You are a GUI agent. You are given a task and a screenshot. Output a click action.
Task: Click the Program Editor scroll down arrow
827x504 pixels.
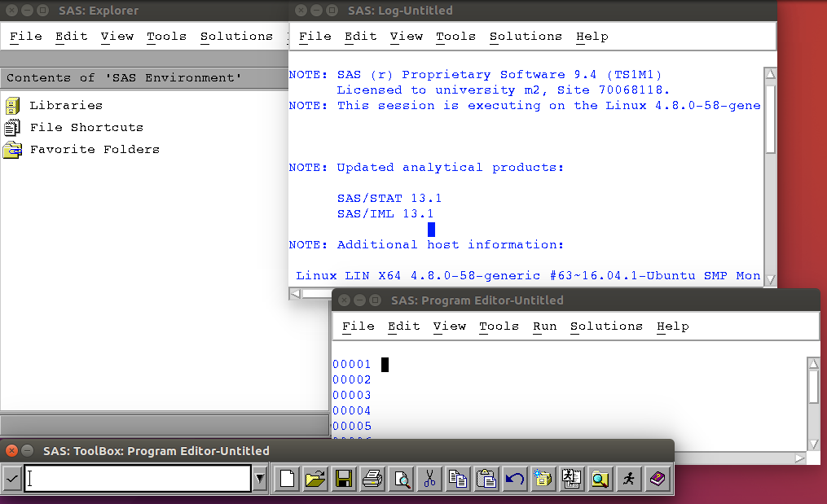[814, 444]
